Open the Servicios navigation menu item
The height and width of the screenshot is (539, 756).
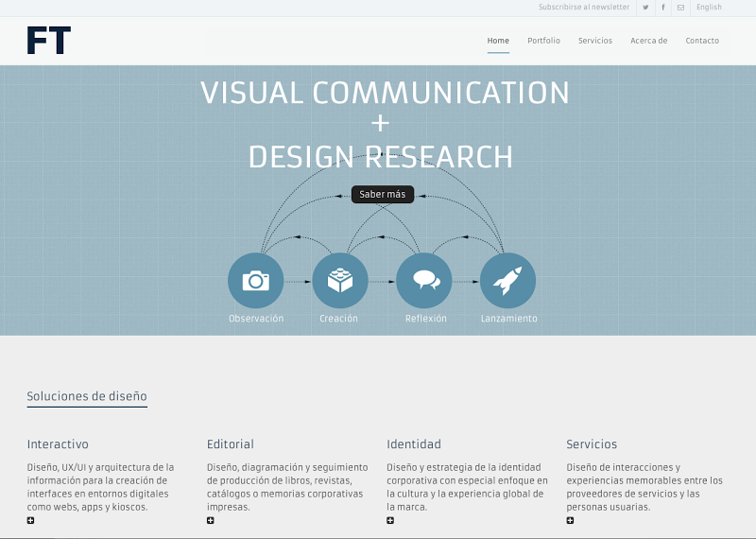(x=595, y=41)
